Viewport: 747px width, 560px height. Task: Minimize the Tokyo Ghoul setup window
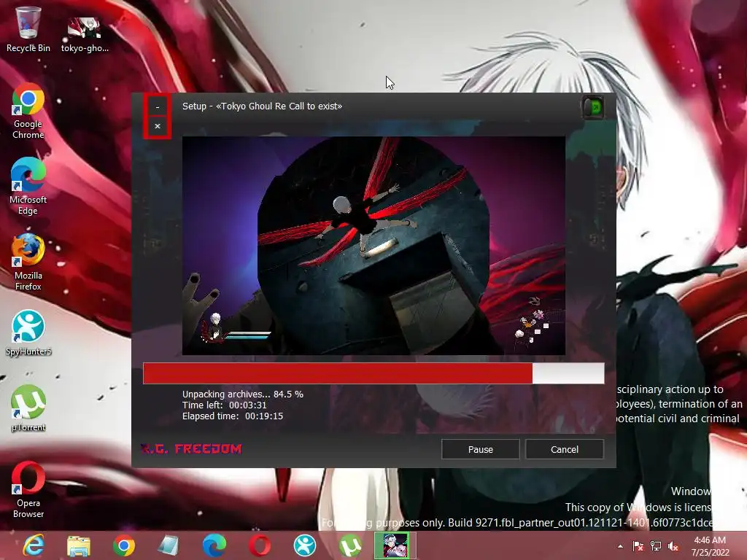pyautogui.click(x=158, y=108)
